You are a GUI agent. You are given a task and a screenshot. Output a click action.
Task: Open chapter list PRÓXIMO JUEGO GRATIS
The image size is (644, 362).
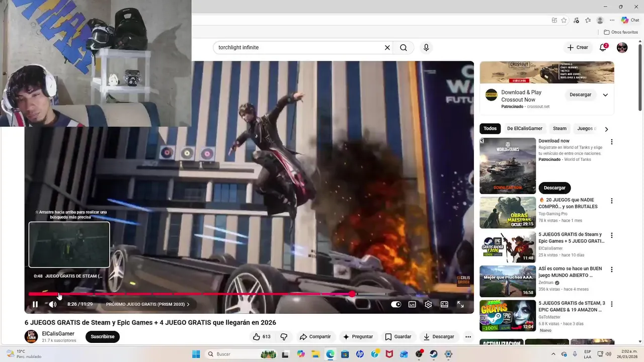click(x=147, y=304)
